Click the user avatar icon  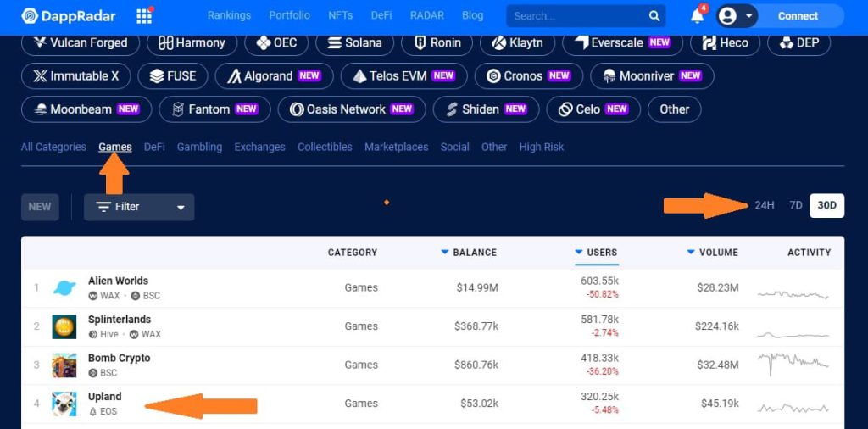click(x=727, y=16)
